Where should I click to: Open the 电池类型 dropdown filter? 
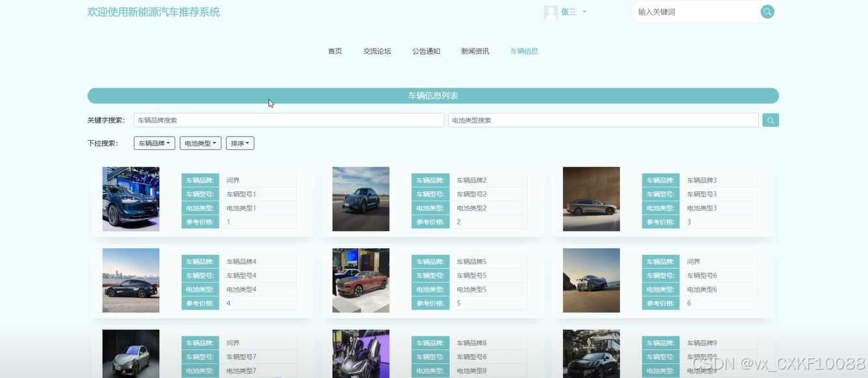(x=201, y=143)
